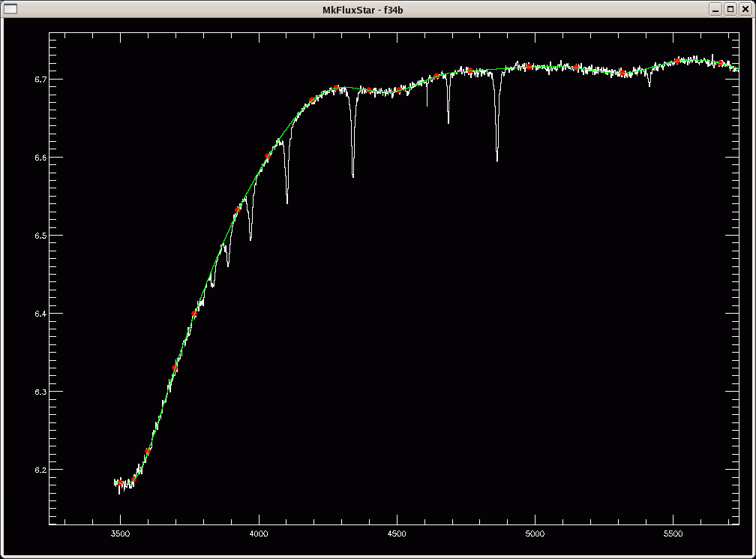The width and height of the screenshot is (756, 559).
Task: Close the MkFluxStar - f34b window
Action: click(745, 8)
